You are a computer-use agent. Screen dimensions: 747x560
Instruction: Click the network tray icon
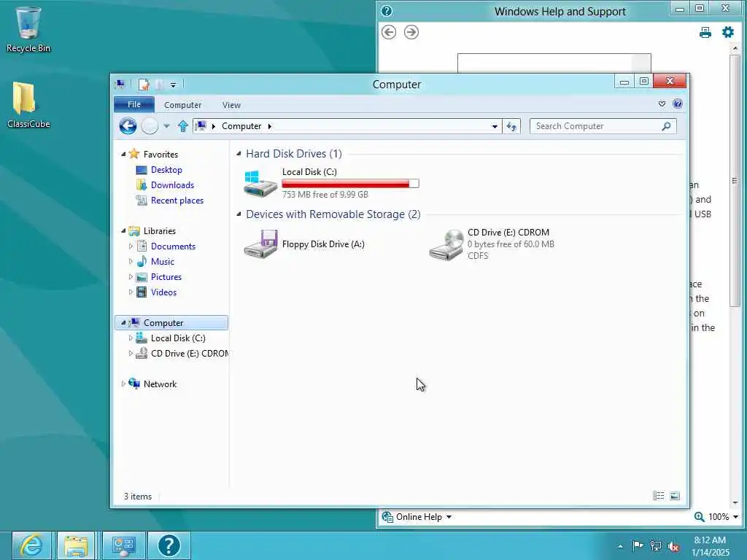(x=656, y=546)
